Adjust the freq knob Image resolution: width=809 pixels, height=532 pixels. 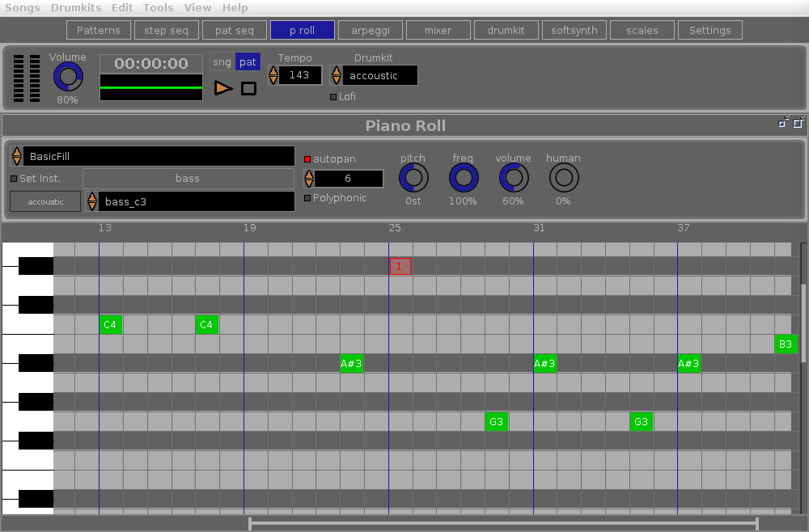tap(464, 178)
